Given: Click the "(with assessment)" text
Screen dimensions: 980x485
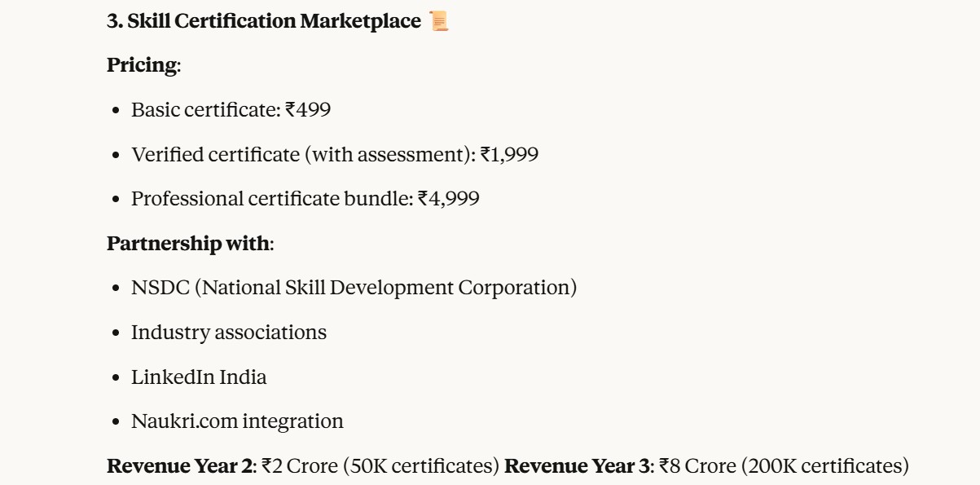Looking at the screenshot, I should coord(389,155).
